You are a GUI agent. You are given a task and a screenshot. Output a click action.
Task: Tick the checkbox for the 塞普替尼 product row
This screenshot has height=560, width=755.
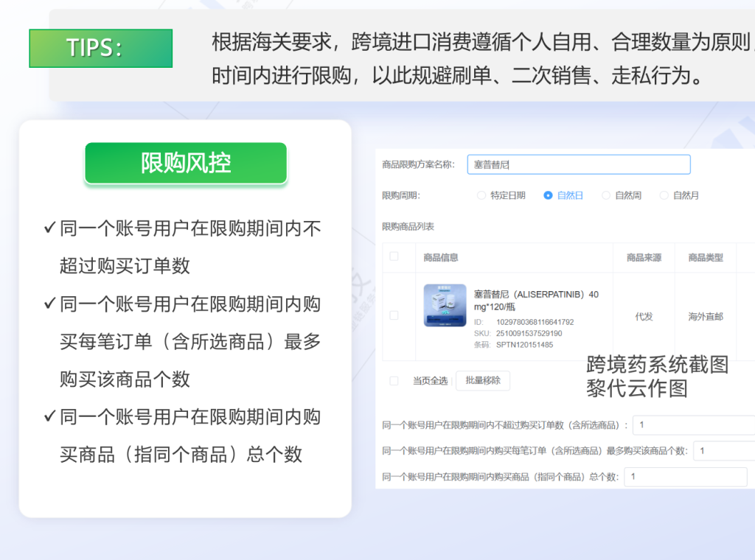pyautogui.click(x=394, y=315)
